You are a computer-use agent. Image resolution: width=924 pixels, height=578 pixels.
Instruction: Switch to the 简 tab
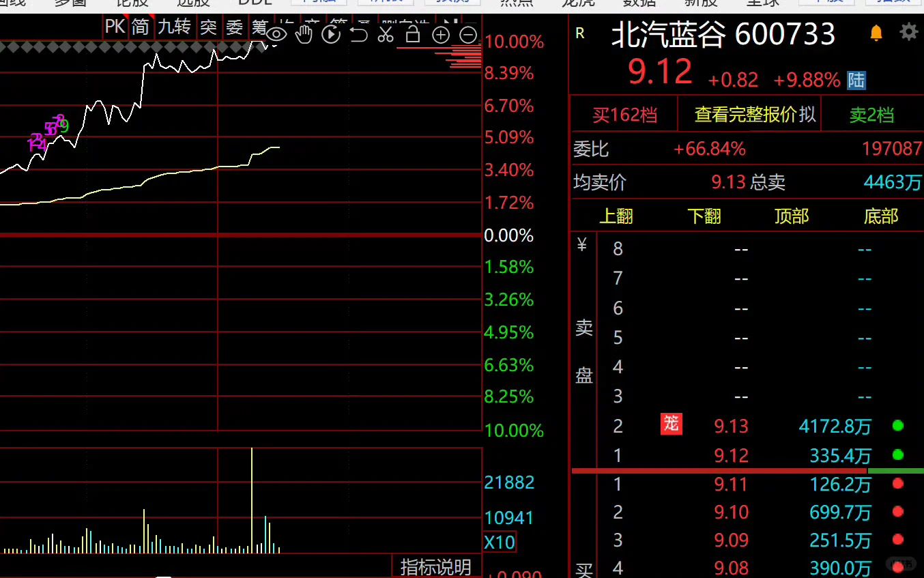point(141,27)
